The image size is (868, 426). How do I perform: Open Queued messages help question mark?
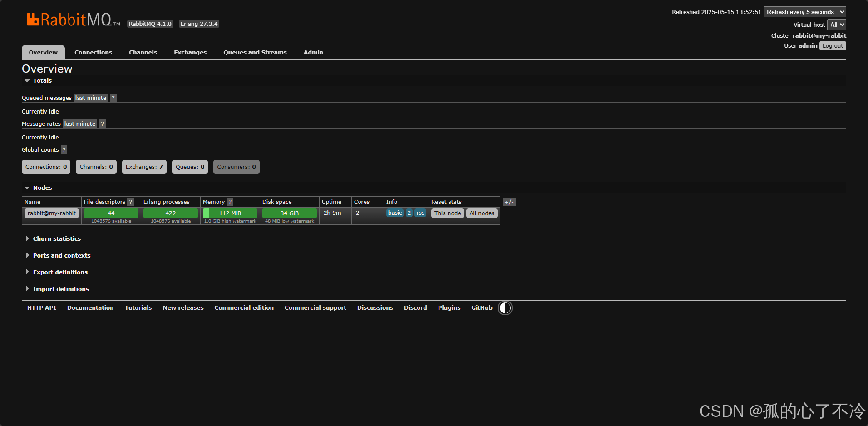113,98
